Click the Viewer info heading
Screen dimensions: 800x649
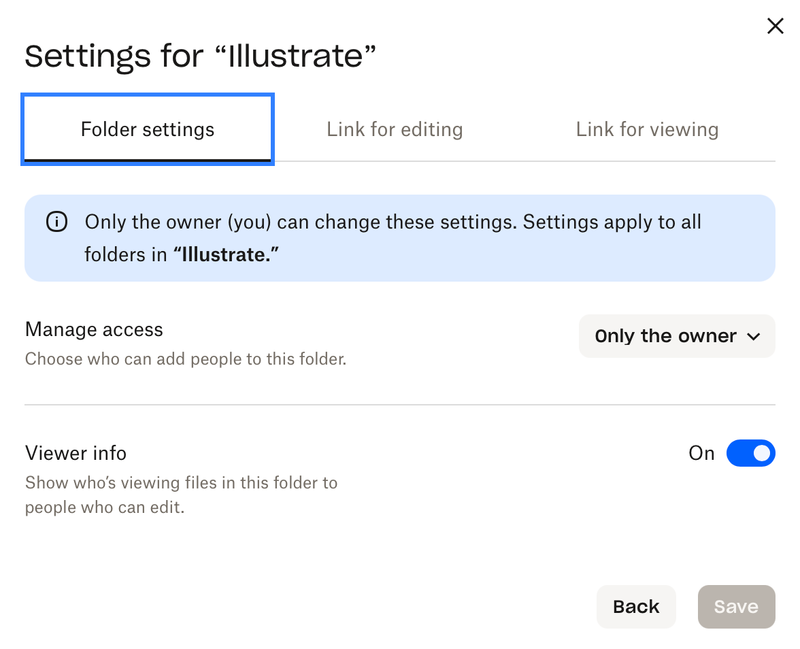[x=76, y=453]
